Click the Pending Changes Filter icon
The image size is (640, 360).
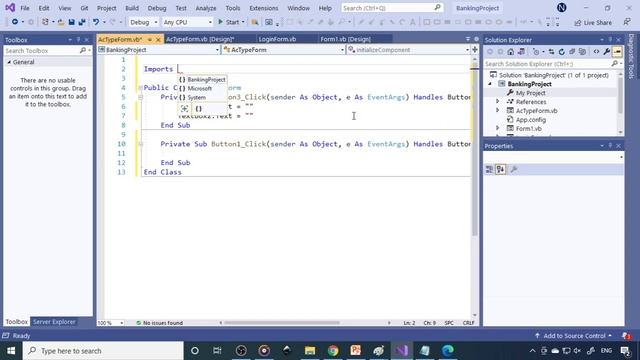536,52
